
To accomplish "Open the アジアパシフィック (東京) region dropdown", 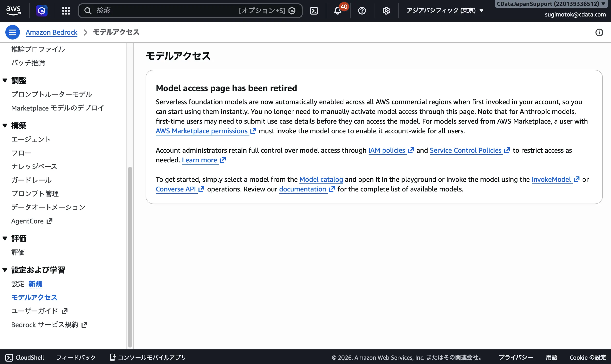I will point(445,10).
